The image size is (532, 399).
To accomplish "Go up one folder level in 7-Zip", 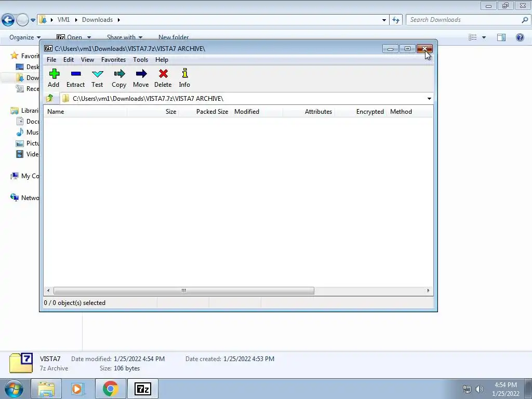I will (x=50, y=98).
